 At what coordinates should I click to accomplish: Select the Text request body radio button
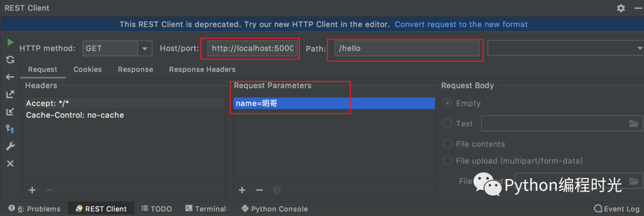pyautogui.click(x=447, y=123)
